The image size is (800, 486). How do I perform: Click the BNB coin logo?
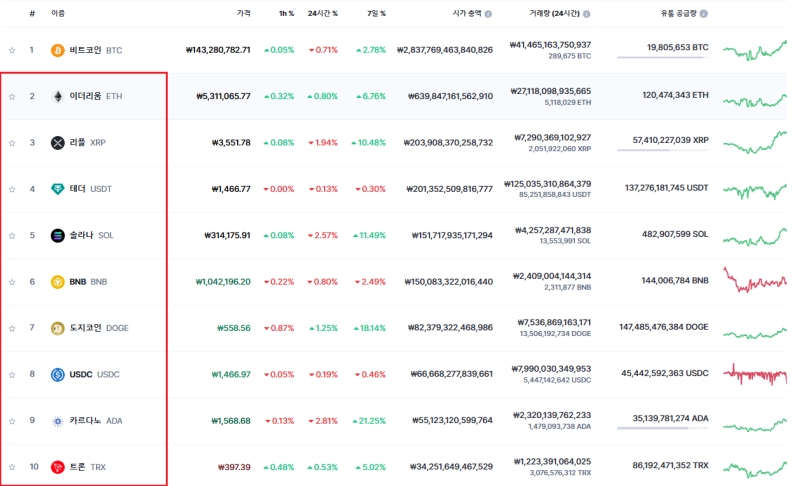click(58, 282)
